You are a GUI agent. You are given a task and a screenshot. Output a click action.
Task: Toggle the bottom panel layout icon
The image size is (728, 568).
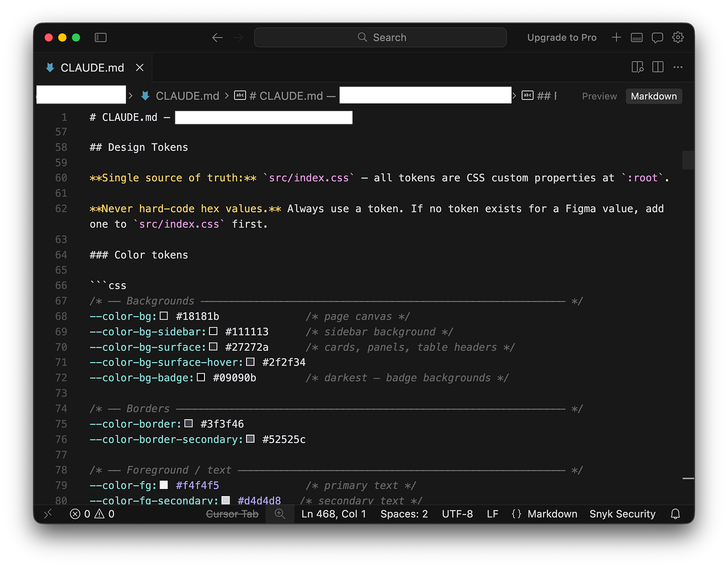click(636, 37)
